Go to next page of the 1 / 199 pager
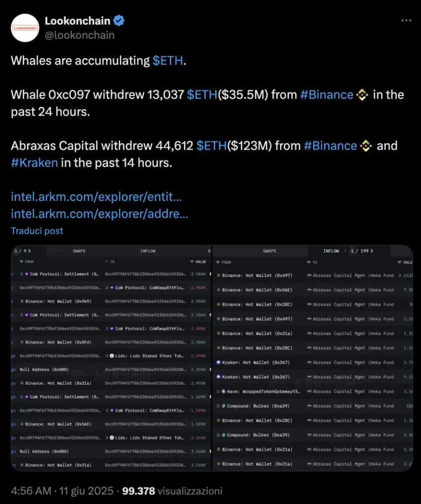The width and height of the screenshot is (421, 504). pyautogui.click(x=371, y=251)
